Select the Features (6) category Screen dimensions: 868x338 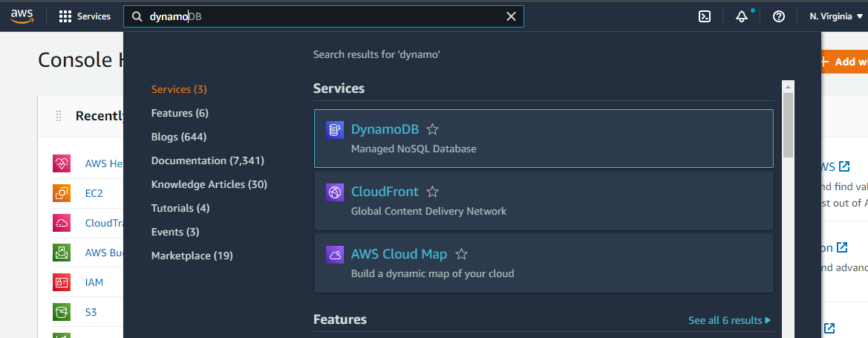180,113
